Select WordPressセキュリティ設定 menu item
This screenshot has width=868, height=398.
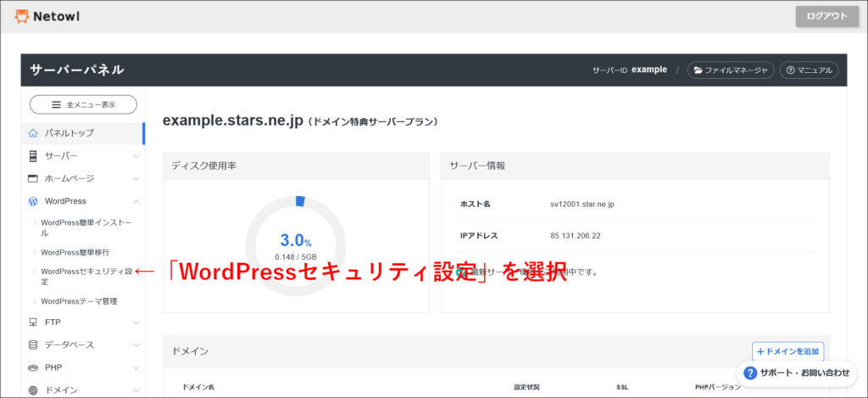[86, 277]
